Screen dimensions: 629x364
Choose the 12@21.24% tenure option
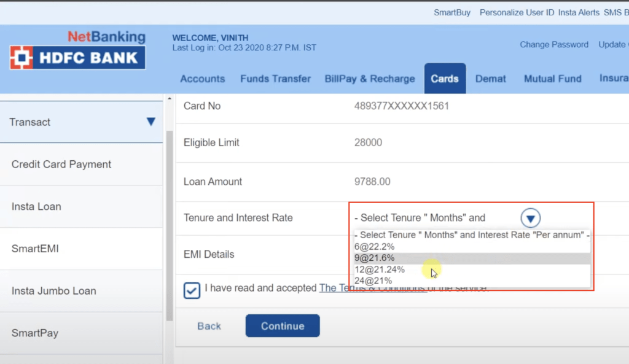[x=472, y=269]
